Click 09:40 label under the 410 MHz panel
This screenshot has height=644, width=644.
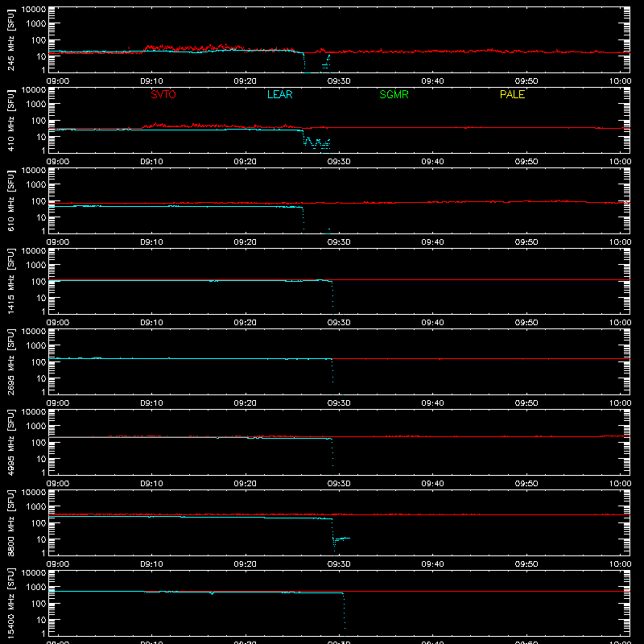click(432, 162)
